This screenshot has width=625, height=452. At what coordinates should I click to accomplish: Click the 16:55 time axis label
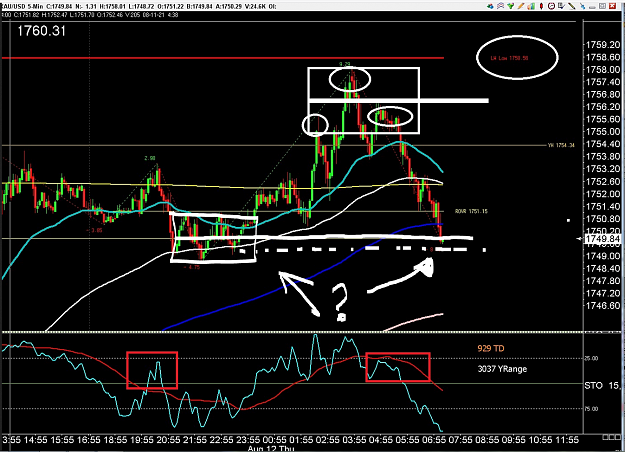(88, 440)
